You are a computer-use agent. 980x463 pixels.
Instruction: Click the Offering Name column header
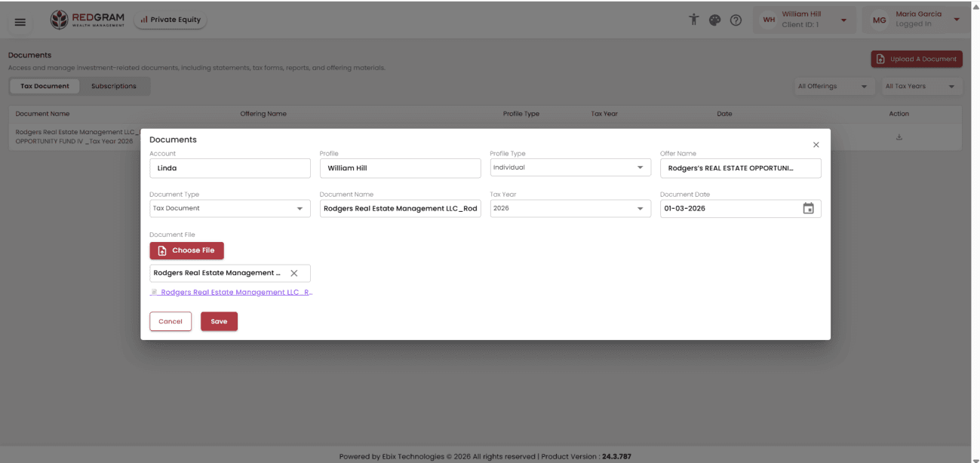pyautogui.click(x=263, y=114)
